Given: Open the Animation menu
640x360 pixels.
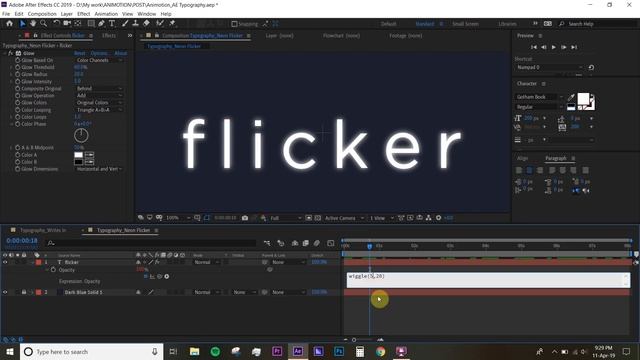Looking at the screenshot, I should click(x=106, y=14).
